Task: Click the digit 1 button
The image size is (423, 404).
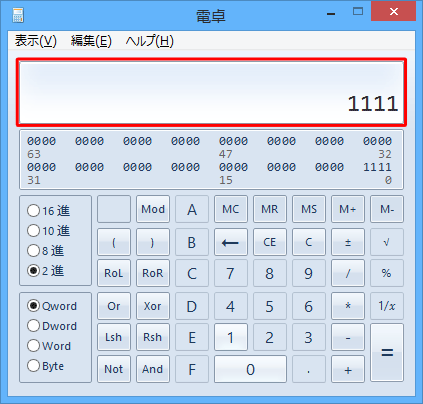Action: [231, 337]
